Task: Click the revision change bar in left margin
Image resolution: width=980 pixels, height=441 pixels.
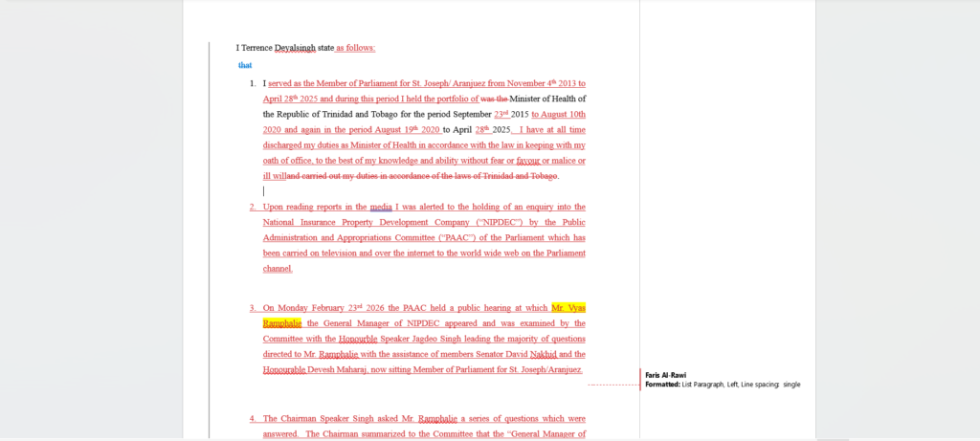Action: tap(210, 239)
